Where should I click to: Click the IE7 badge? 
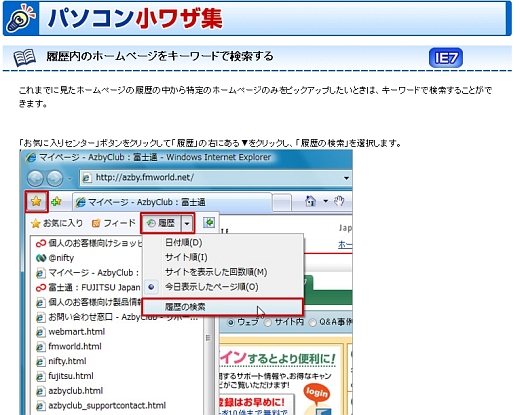(x=446, y=58)
